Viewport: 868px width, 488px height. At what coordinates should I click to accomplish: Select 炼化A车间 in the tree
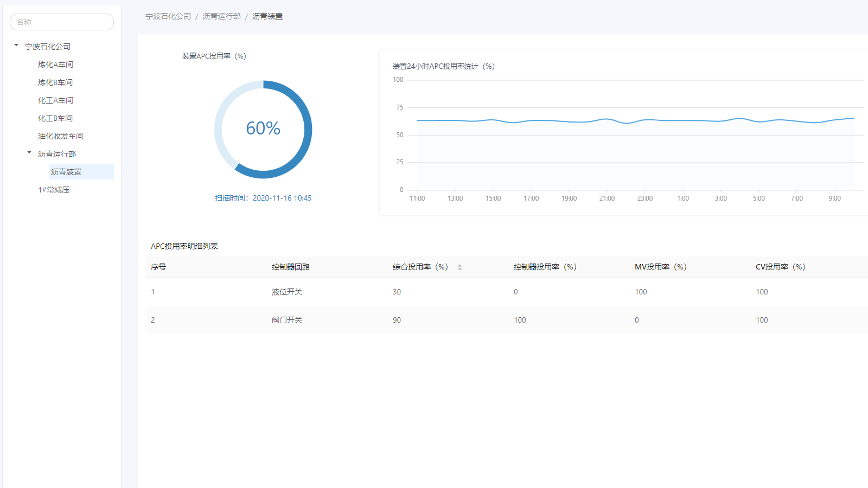[55, 65]
